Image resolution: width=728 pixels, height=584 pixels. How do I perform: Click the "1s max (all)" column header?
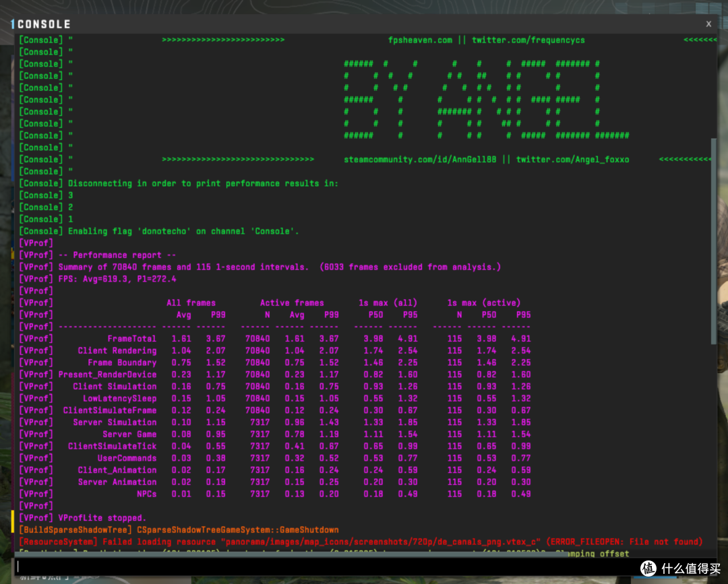388,303
